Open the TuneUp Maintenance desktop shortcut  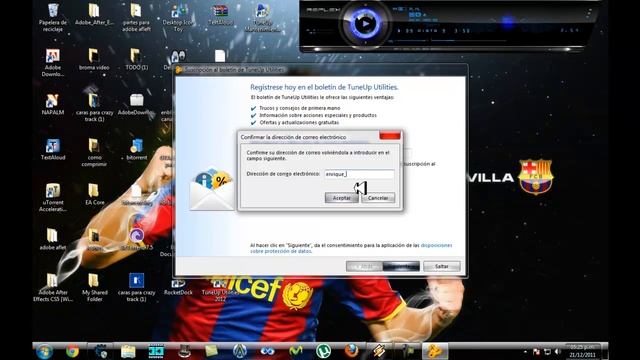[262, 17]
